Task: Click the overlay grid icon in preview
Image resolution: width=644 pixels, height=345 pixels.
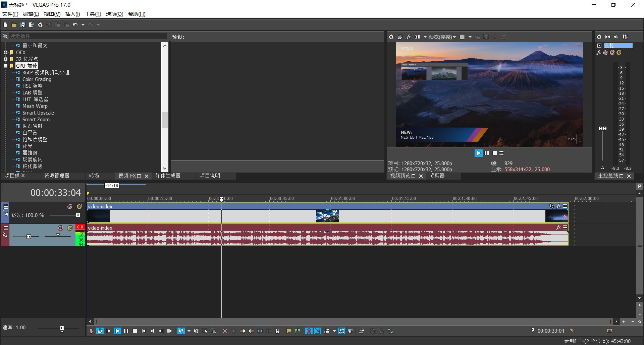Action: 462,37
